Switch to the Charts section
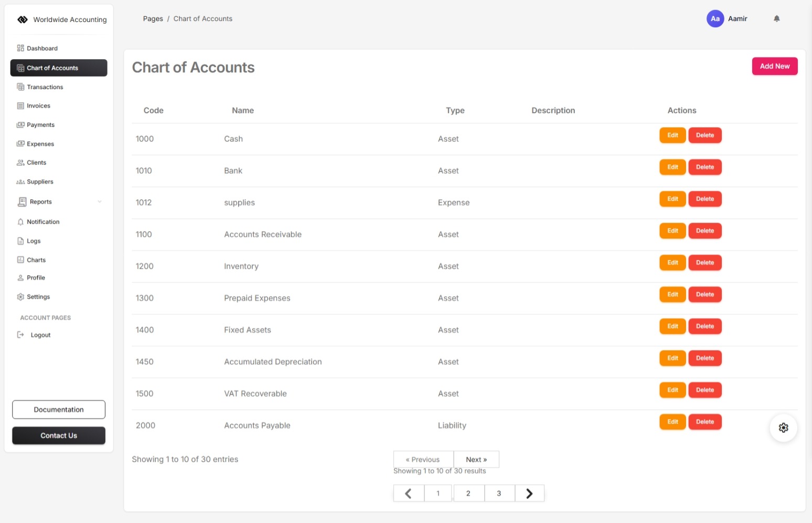Image resolution: width=812 pixels, height=523 pixels. pyautogui.click(x=36, y=259)
